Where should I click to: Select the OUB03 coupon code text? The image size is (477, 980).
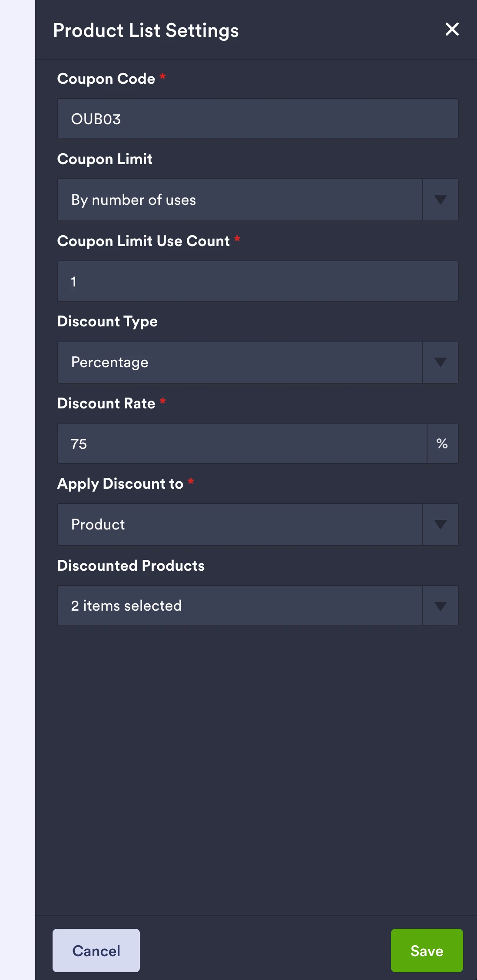[x=96, y=118]
